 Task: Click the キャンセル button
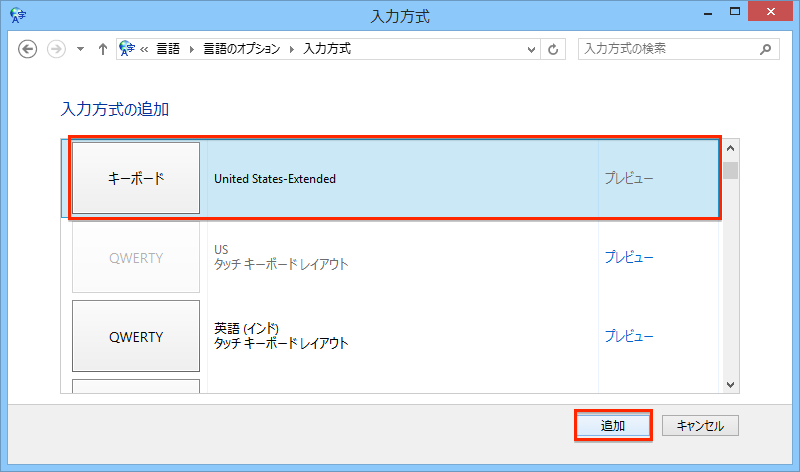700,425
